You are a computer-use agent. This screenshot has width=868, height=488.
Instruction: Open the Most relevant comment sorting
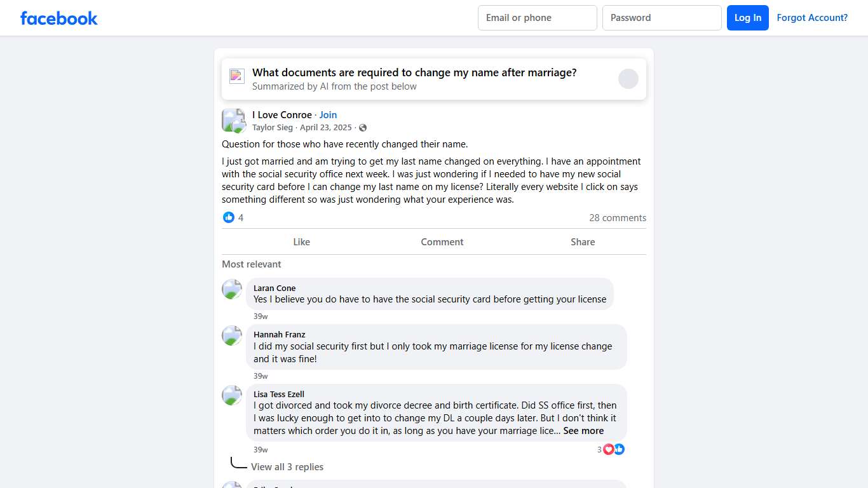[251, 264]
